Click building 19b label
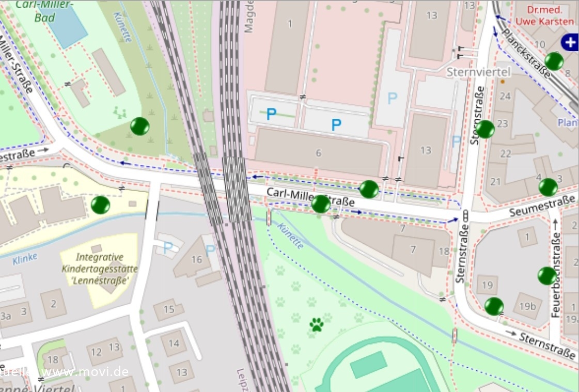579x392 pixels. [x=527, y=306]
